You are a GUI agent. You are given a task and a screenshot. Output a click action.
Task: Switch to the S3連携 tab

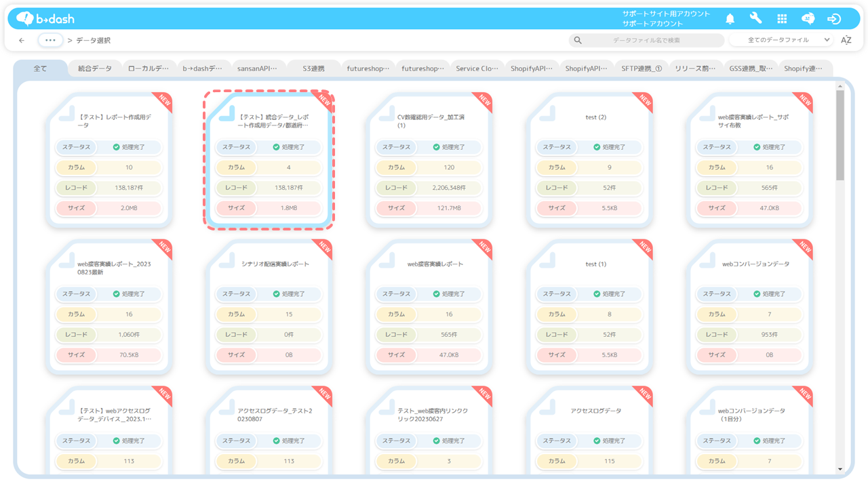tap(313, 68)
